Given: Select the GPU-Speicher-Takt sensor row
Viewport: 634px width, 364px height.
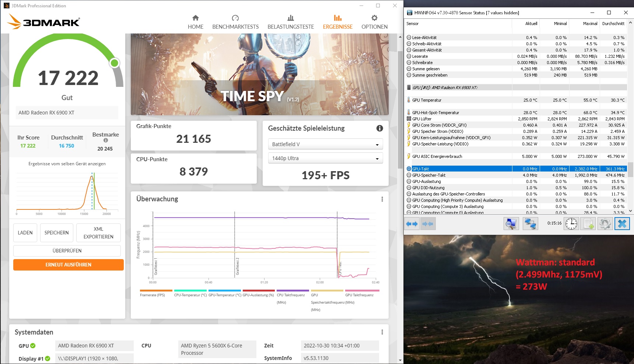Looking at the screenshot, I should click(x=516, y=175).
